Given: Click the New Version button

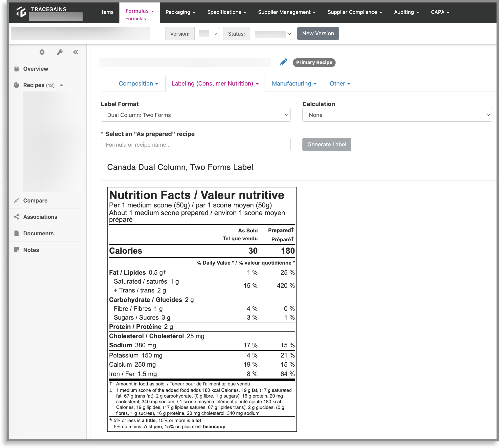Looking at the screenshot, I should tap(318, 34).
